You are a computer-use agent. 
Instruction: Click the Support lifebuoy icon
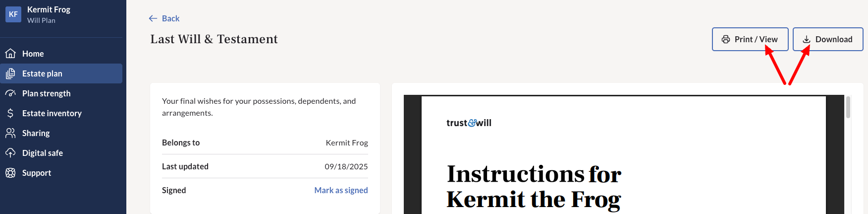pyautogui.click(x=10, y=173)
